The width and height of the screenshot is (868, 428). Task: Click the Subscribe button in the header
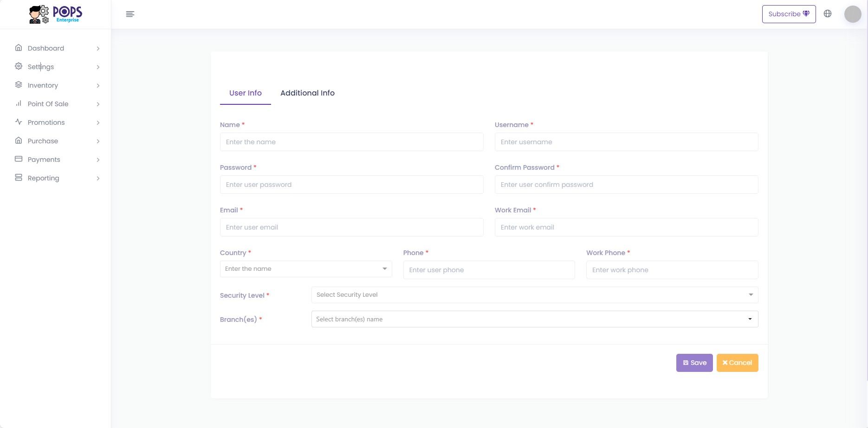click(789, 13)
